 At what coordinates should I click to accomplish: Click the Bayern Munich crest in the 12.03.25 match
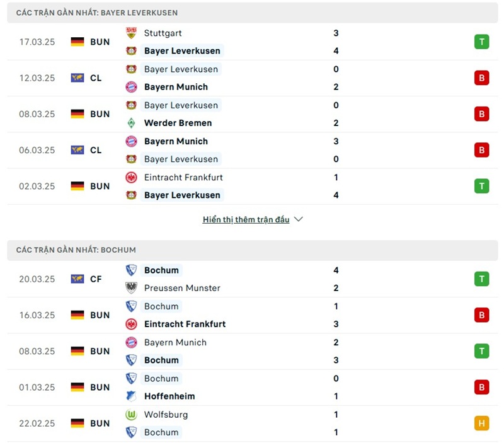click(x=131, y=87)
